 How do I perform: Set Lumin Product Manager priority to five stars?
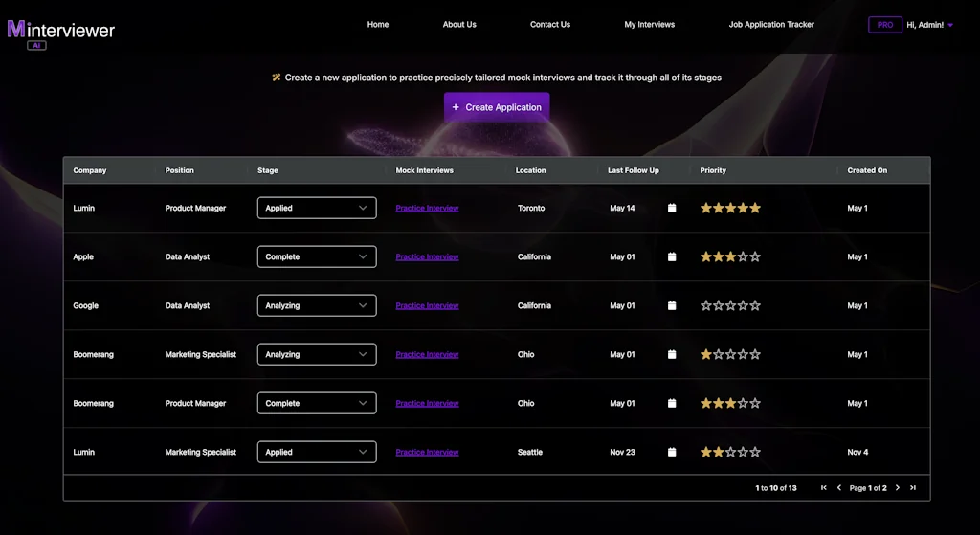(755, 208)
